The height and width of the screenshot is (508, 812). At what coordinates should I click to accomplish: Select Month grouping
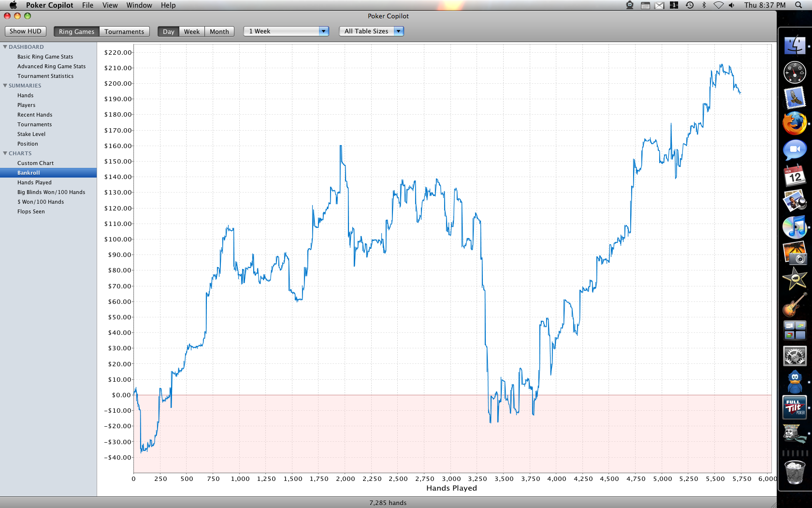coord(219,31)
